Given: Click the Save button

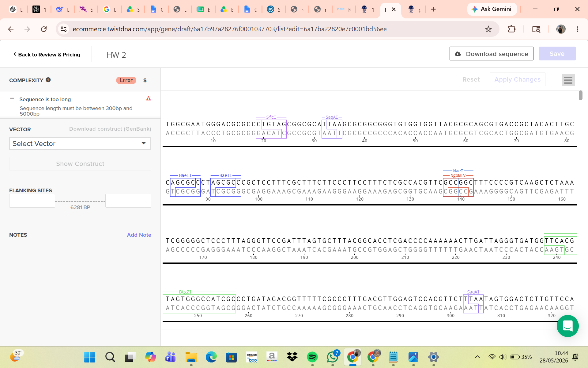Looking at the screenshot, I should (557, 54).
